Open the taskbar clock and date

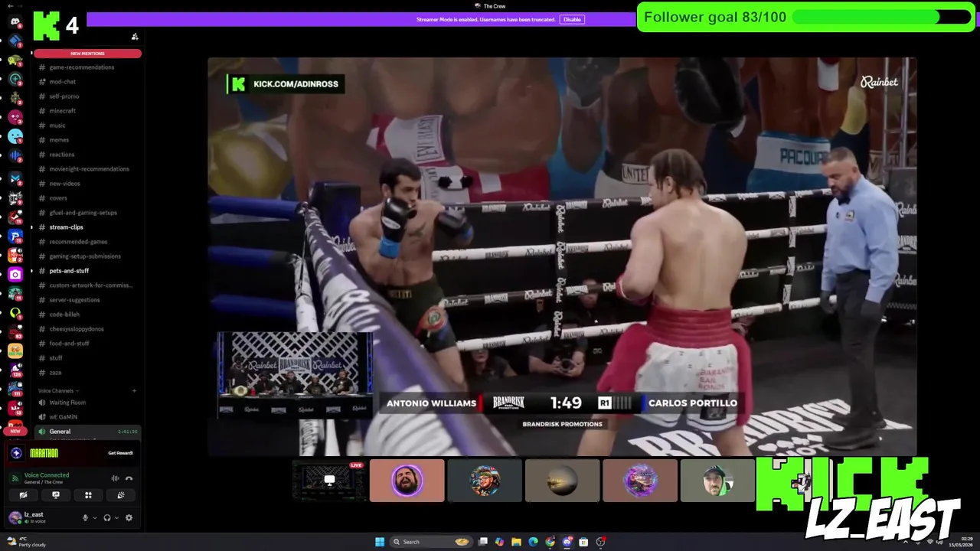[961, 542]
